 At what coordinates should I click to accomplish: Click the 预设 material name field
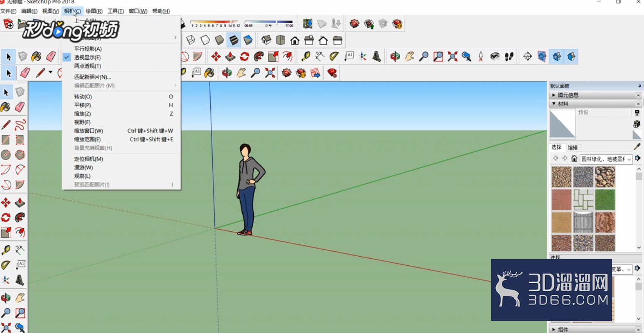click(x=604, y=113)
